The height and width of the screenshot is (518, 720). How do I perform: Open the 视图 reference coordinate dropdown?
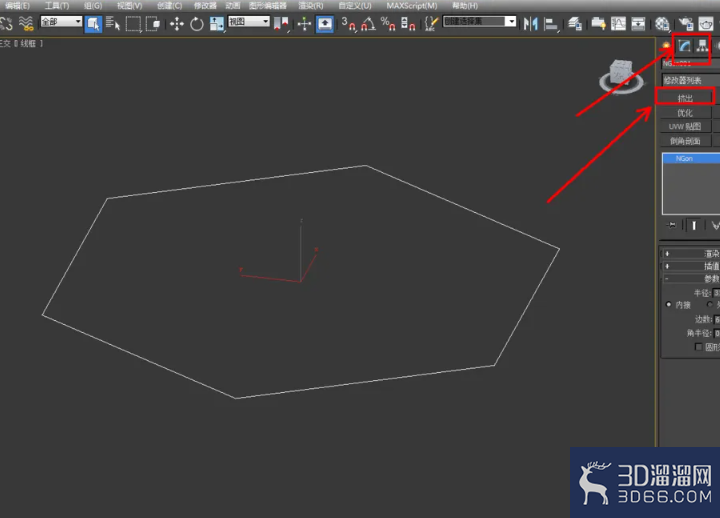click(248, 22)
